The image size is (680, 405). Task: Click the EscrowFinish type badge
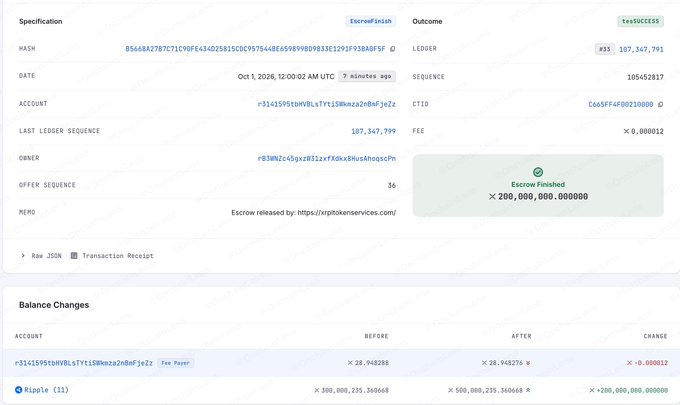point(371,21)
